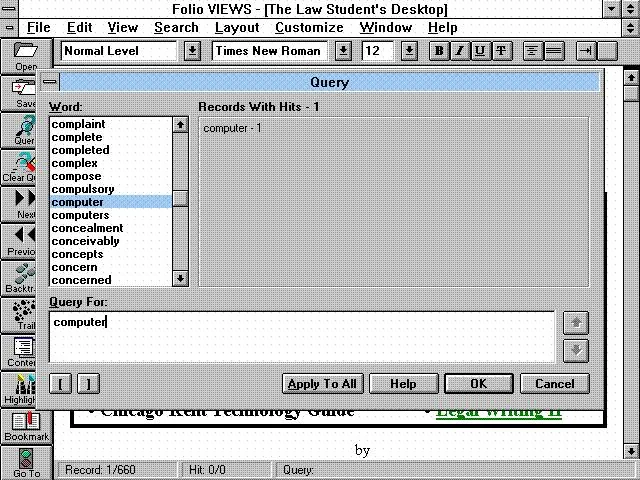640x480 pixels.
Task: Toggle bold formatting button
Action: coord(439,51)
